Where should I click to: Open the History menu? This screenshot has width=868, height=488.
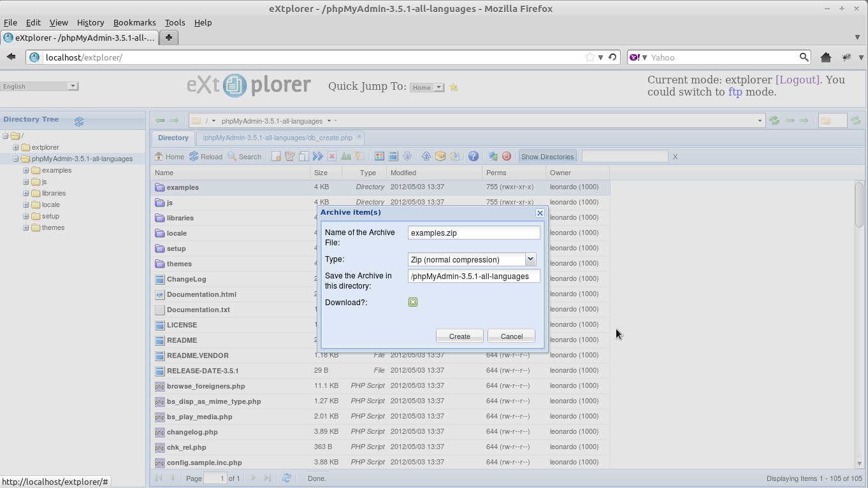pyautogui.click(x=90, y=22)
